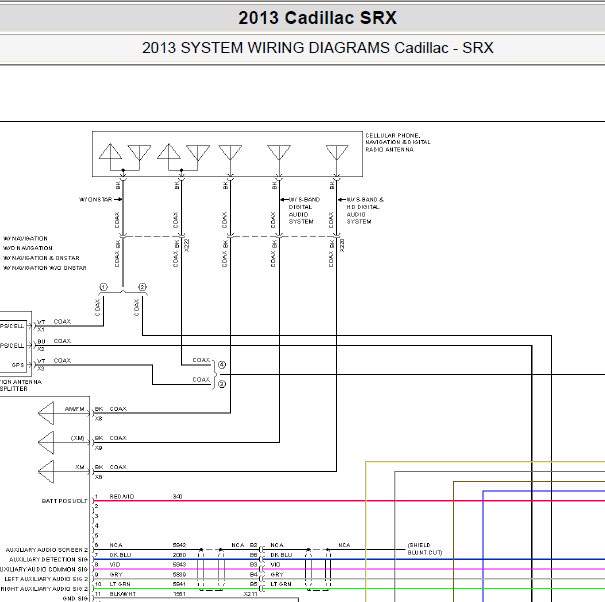Click the X1 connector label
Image resolution: width=605 pixels, height=602 pixels.
point(41,330)
